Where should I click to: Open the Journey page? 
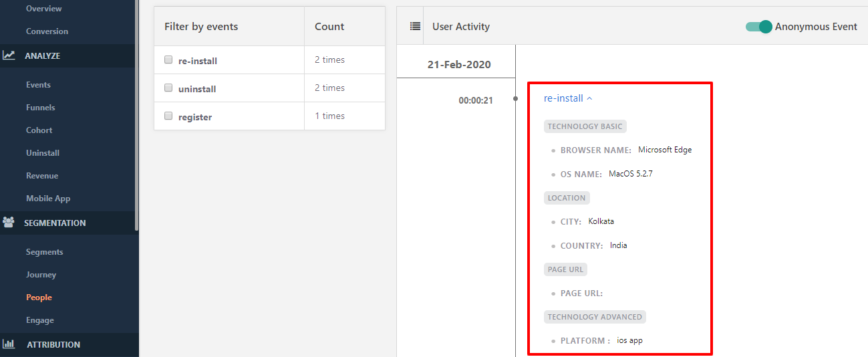[x=41, y=275]
